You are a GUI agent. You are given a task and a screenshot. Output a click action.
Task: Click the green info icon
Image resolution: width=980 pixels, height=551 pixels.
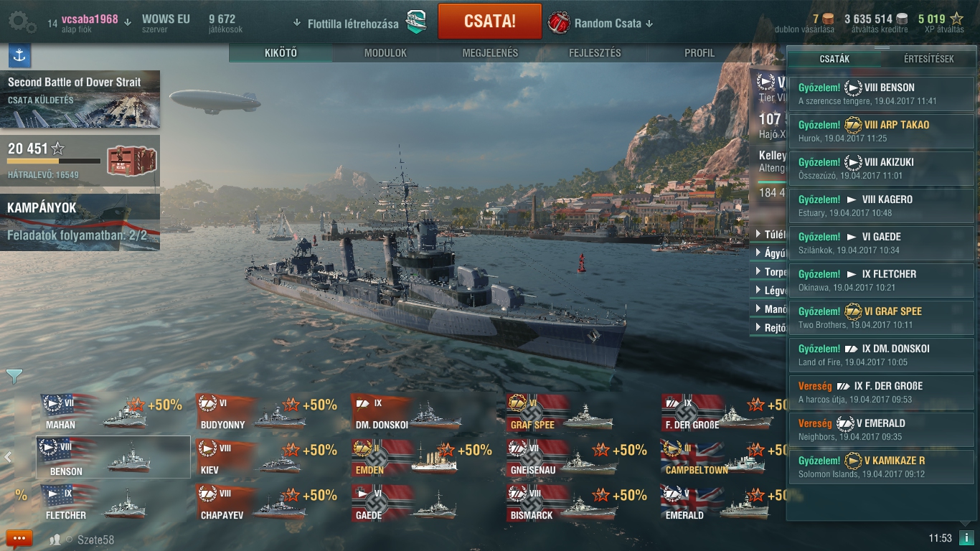tap(966, 538)
